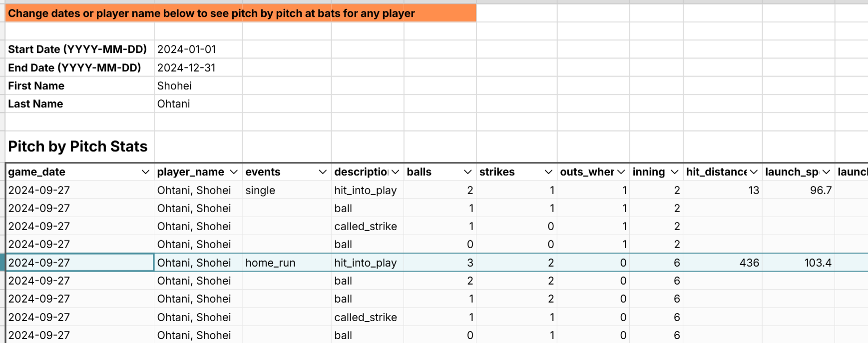Click the launch speed 96.7 cell
Image resolution: width=868 pixels, height=343 pixels.
[x=798, y=190]
